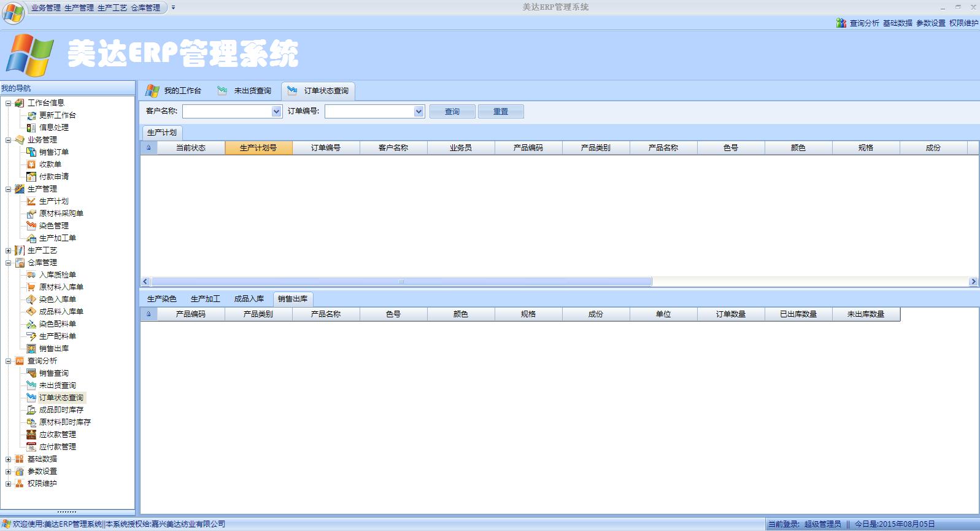Click the round application logo button
Screen dimensions: 980x531
(x=14, y=12)
